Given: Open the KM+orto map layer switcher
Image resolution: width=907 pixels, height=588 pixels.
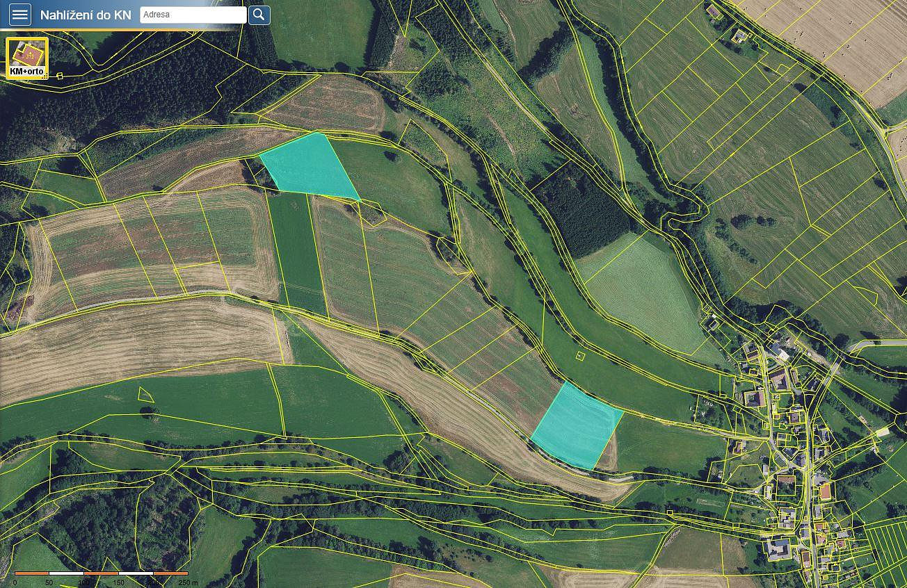Looking at the screenshot, I should 27,58.
